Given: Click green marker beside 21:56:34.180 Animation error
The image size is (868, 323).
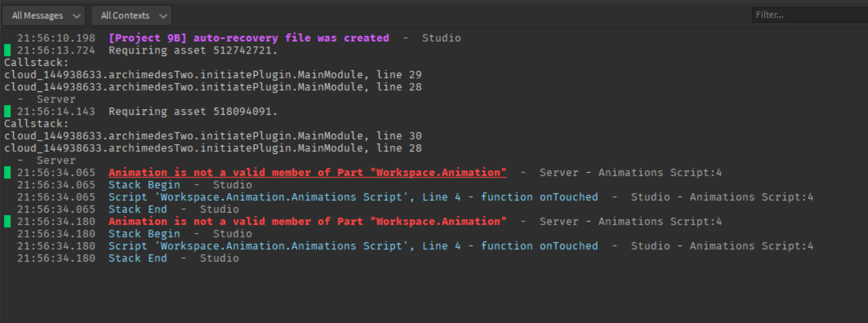Looking at the screenshot, I should tap(7, 222).
